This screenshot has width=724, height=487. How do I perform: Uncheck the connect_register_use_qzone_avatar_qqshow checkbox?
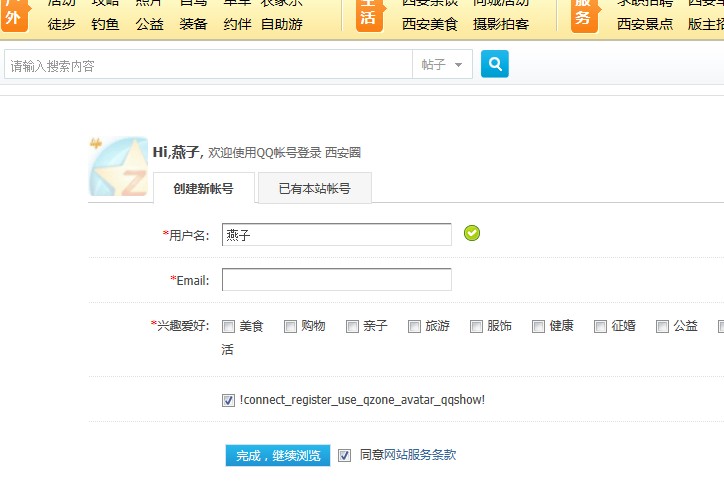(228, 400)
